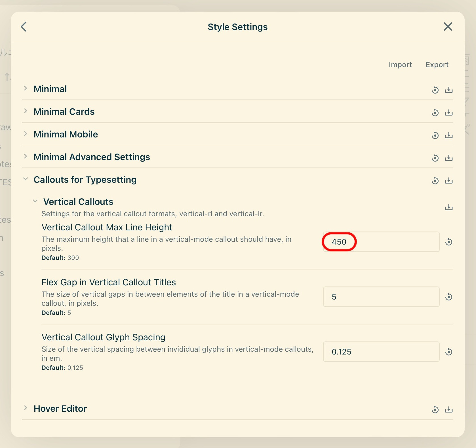Close the Style Settings dialog
476x448 pixels.
448,27
